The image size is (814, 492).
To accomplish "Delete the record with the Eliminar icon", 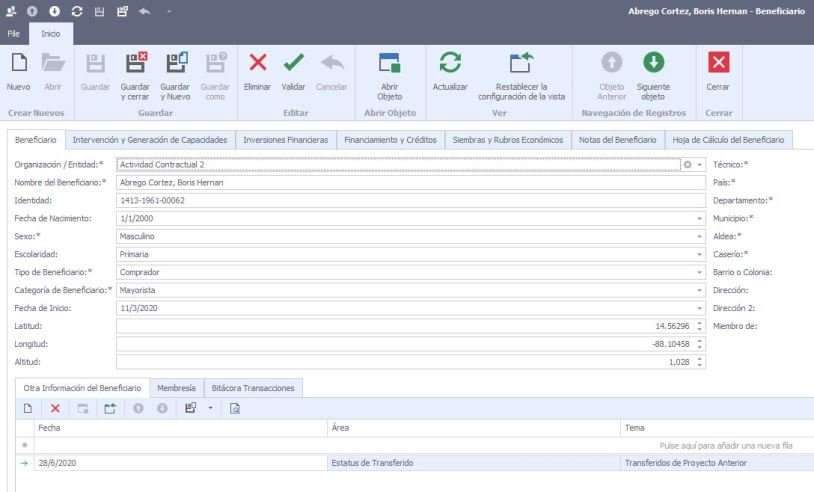I will click(x=257, y=64).
